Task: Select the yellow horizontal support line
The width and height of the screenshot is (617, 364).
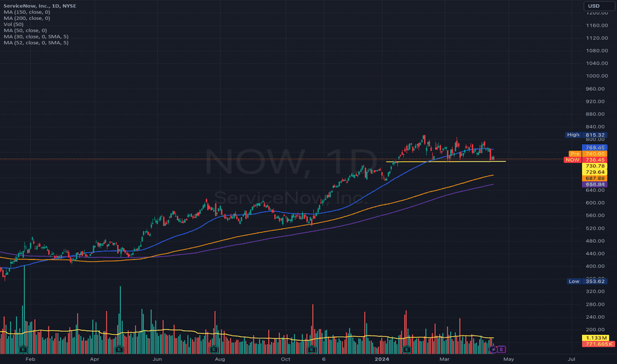Action: (446, 161)
